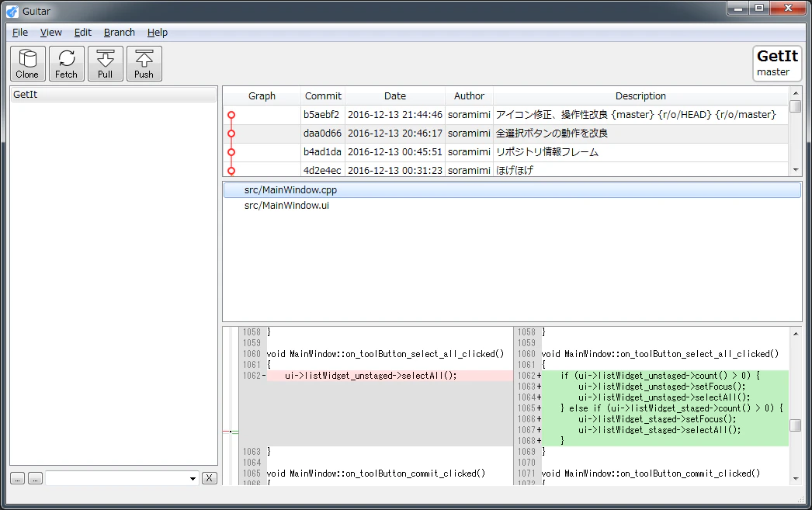Click the commit graph node for b5aebf2
812x510 pixels.
point(231,115)
